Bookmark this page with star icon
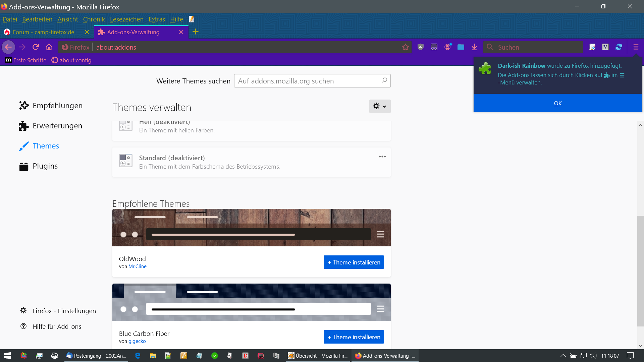The width and height of the screenshot is (644, 362). pyautogui.click(x=406, y=47)
